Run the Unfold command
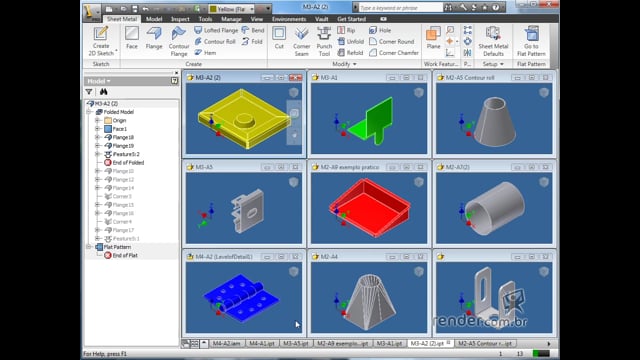This screenshot has height=360, width=640. pos(351,42)
